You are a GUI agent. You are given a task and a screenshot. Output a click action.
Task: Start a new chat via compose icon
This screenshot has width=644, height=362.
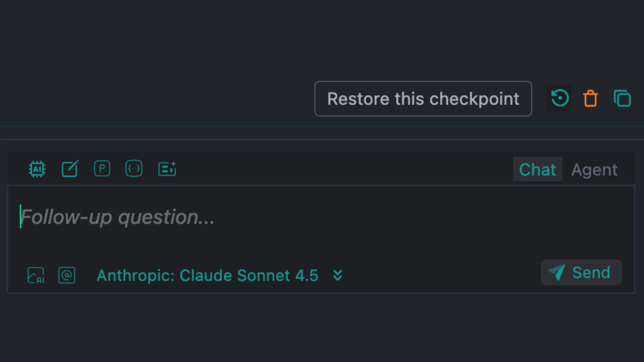[x=70, y=169]
